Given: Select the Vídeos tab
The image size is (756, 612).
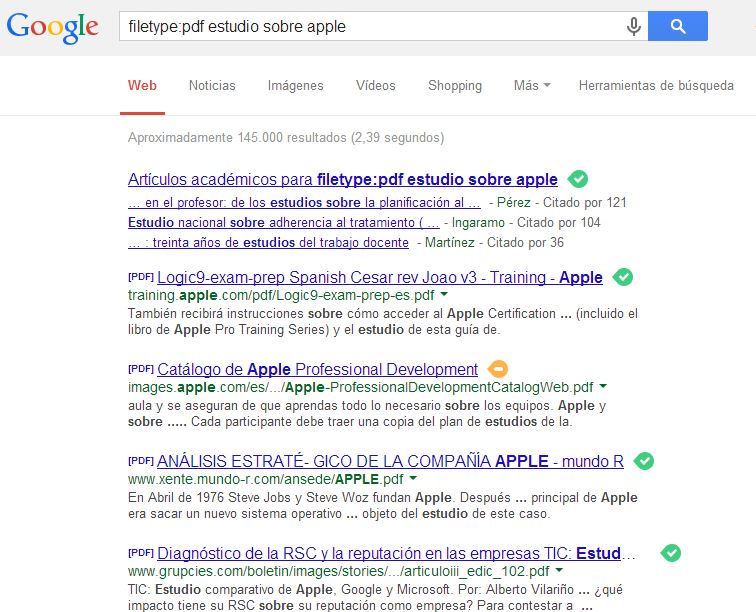Looking at the screenshot, I should [x=376, y=86].
